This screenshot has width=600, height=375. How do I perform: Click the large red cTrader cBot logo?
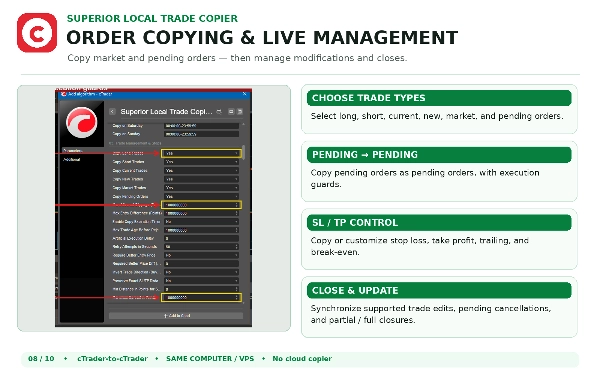coord(82,122)
